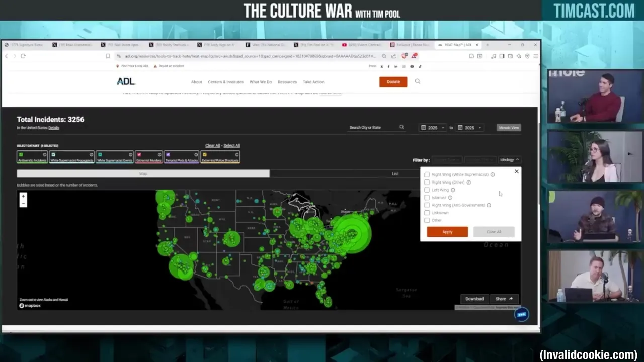
Task: Zoom in the map with plus button
Action: tap(23, 197)
